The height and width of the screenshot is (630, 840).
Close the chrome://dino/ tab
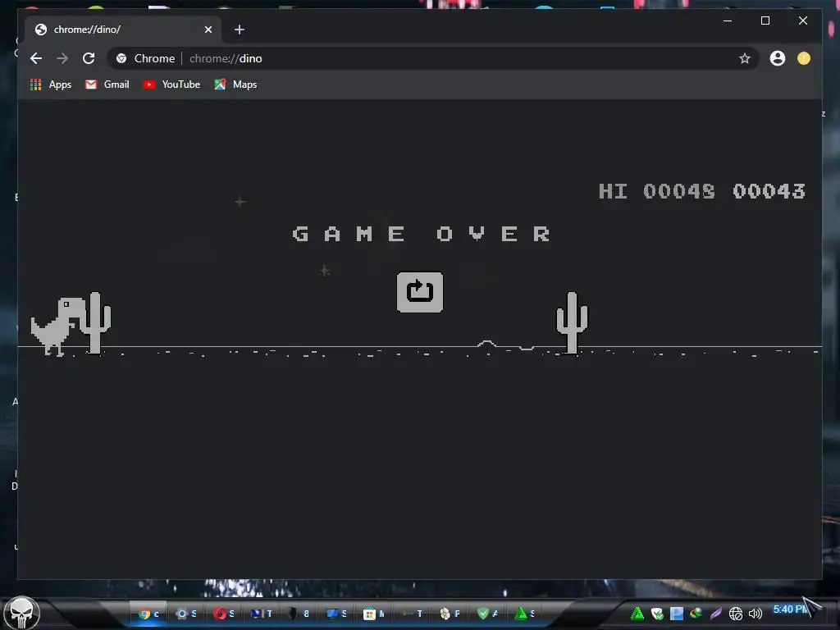[x=208, y=30]
